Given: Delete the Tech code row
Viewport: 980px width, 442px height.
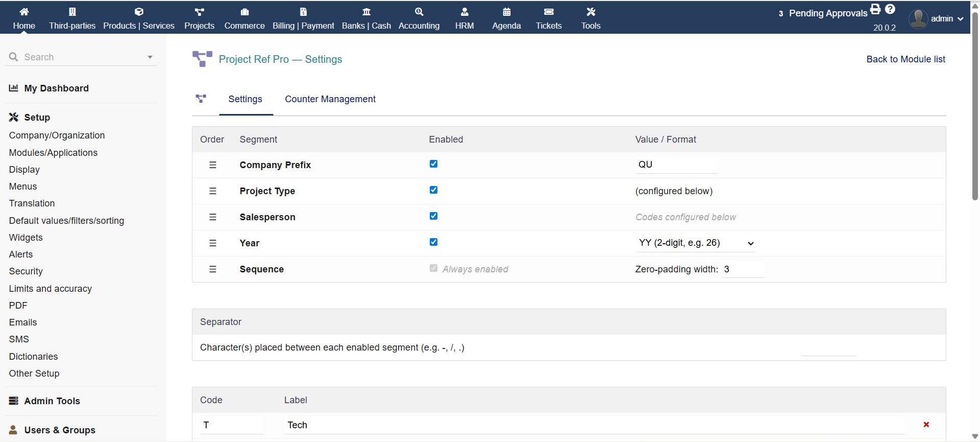Looking at the screenshot, I should 926,425.
